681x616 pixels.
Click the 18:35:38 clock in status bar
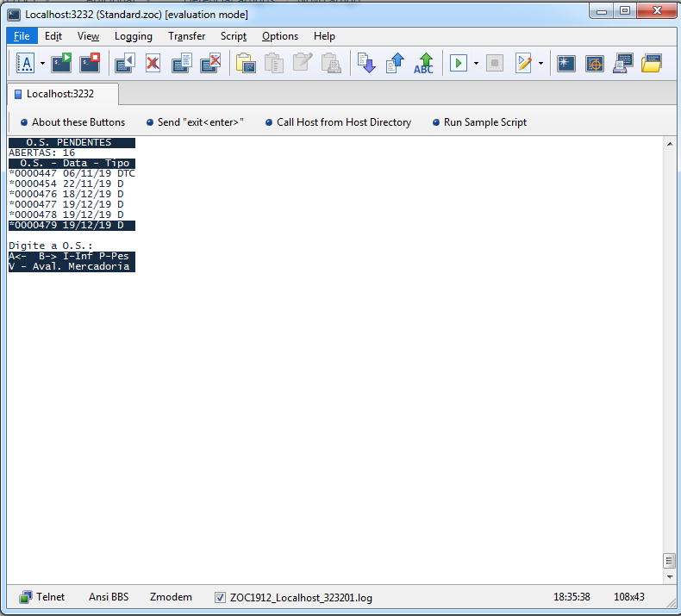(572, 597)
